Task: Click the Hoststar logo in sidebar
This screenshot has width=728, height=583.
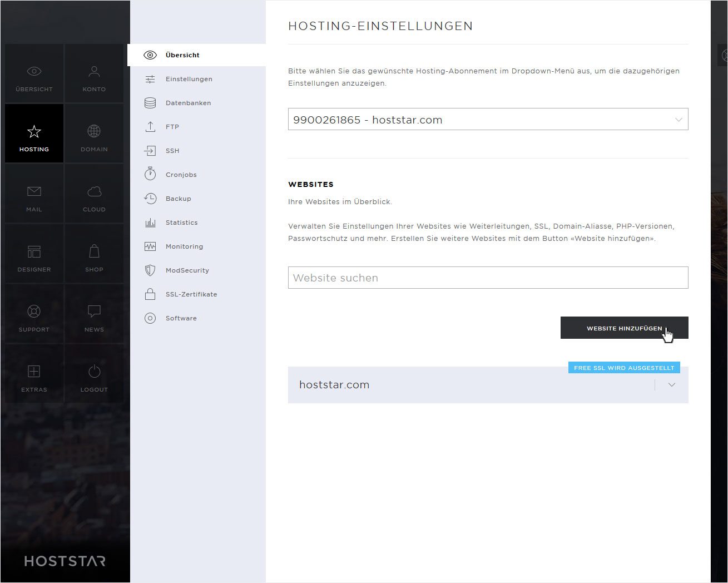Action: click(x=65, y=561)
